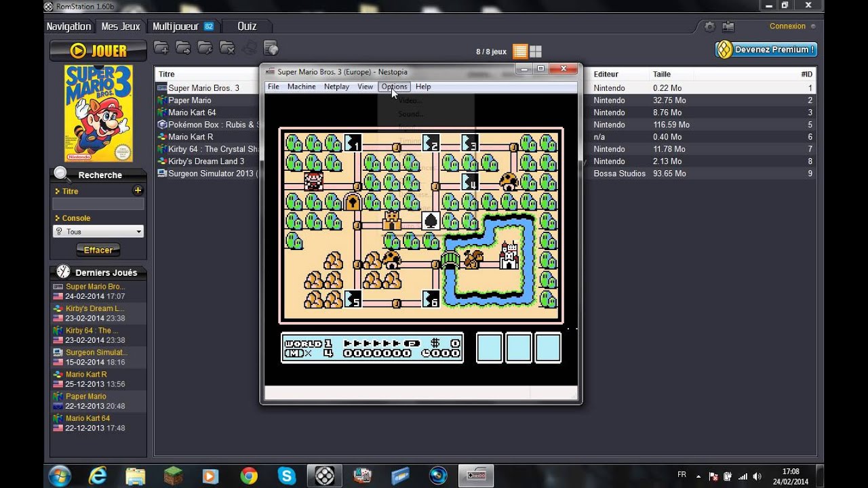Screen dimensions: 868x488
Task: Sort by the Taille column header
Action: click(x=662, y=74)
